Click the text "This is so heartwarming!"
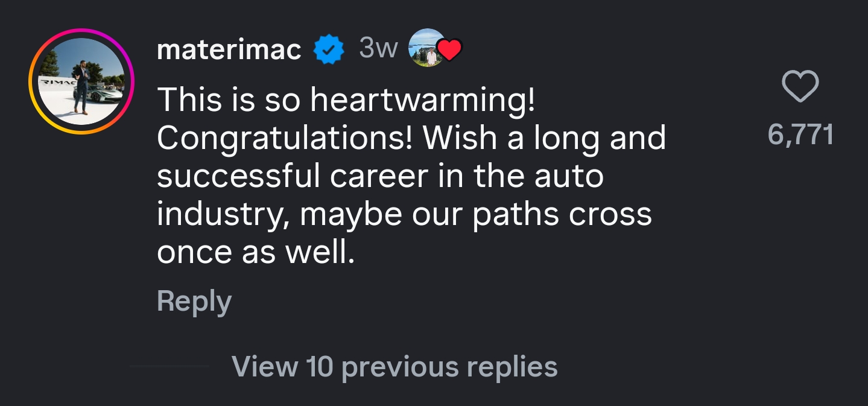 [x=346, y=100]
